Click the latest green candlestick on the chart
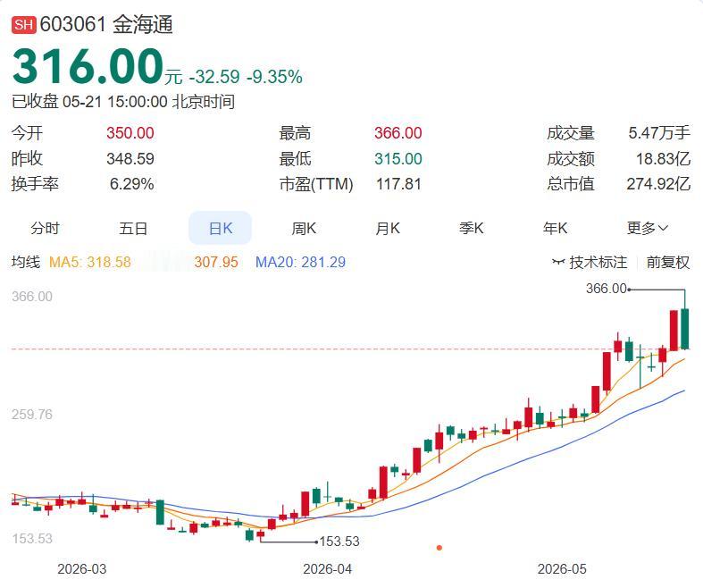703x588 pixels. pyautogui.click(x=684, y=328)
